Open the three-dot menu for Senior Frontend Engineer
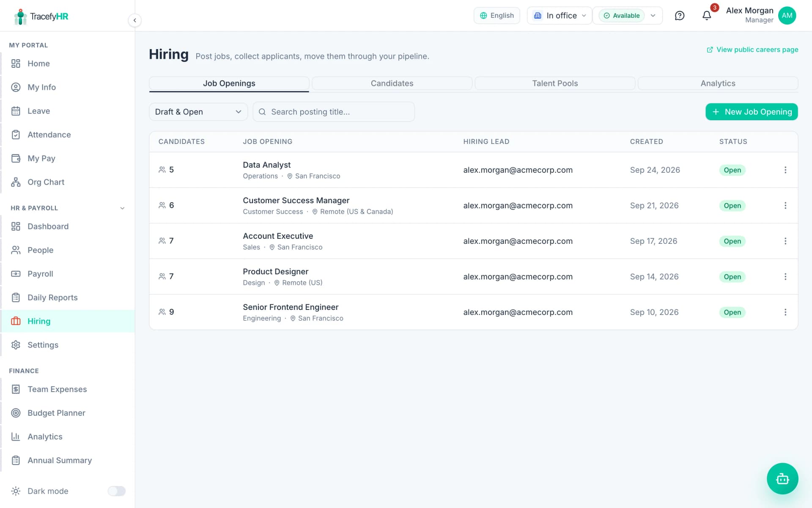 click(x=785, y=312)
